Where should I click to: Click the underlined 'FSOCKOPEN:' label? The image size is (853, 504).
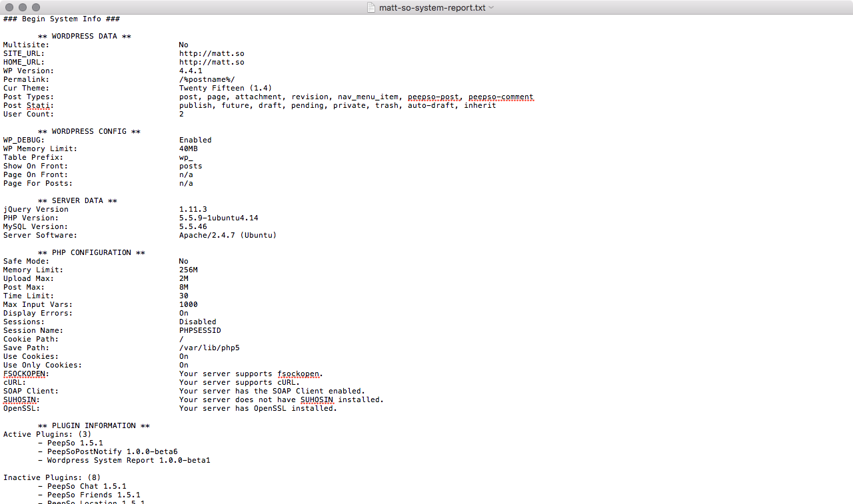click(x=27, y=374)
